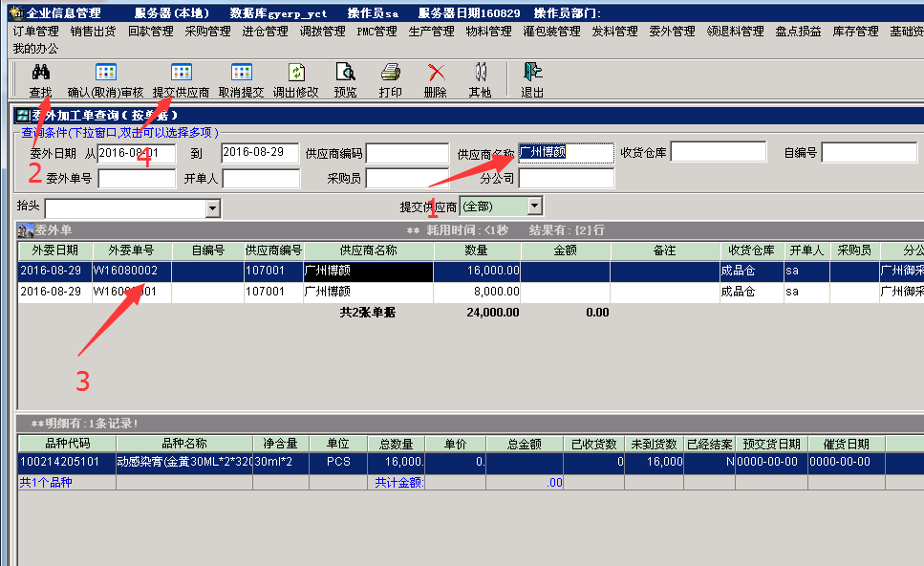Click the 查找 binoculars search icon
The width and height of the screenshot is (924, 566).
[40, 73]
